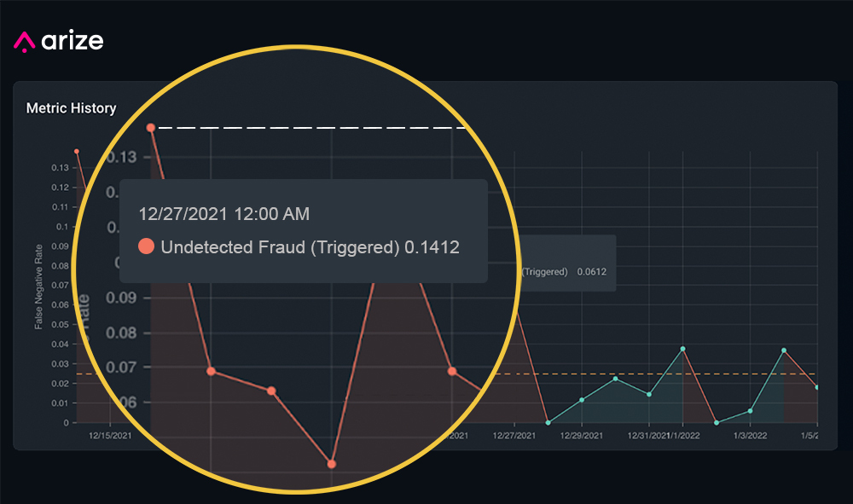Image resolution: width=853 pixels, height=504 pixels.
Task: Click the lowest red data point in magnifier
Action: [x=331, y=464]
